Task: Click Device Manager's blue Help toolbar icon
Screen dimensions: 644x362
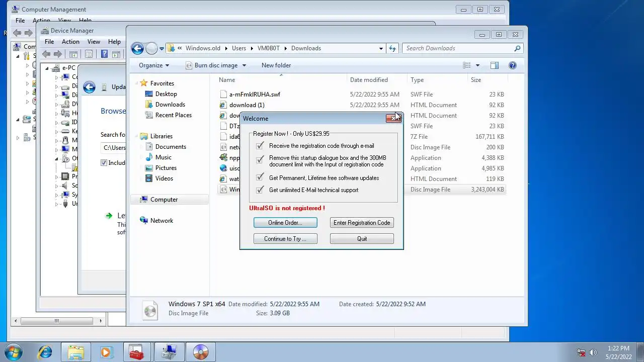Action: (104, 54)
